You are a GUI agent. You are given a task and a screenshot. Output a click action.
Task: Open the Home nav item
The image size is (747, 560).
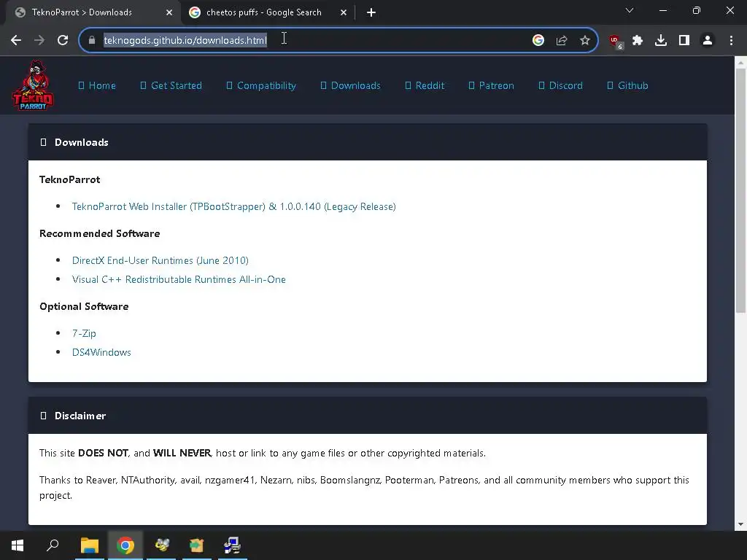(97, 86)
